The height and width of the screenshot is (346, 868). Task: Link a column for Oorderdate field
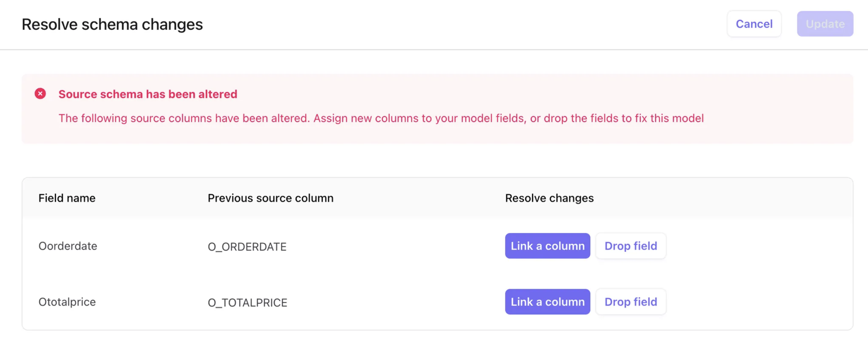point(547,246)
